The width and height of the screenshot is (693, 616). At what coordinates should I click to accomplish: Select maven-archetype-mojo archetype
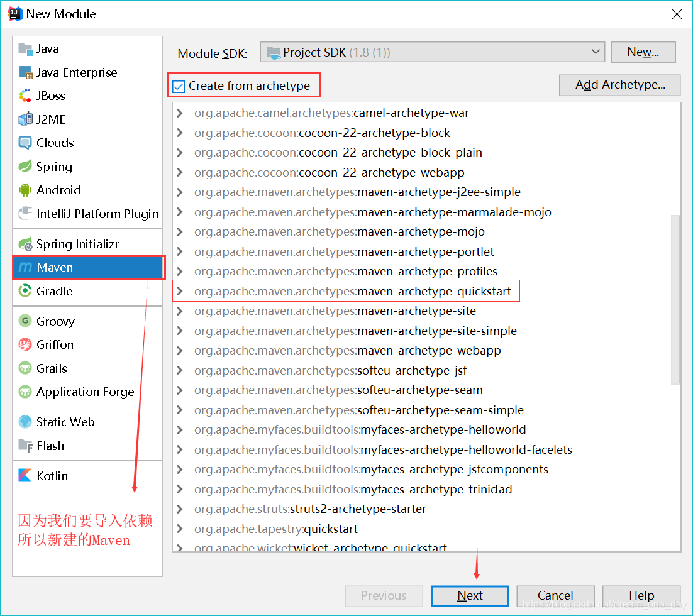[x=340, y=231]
